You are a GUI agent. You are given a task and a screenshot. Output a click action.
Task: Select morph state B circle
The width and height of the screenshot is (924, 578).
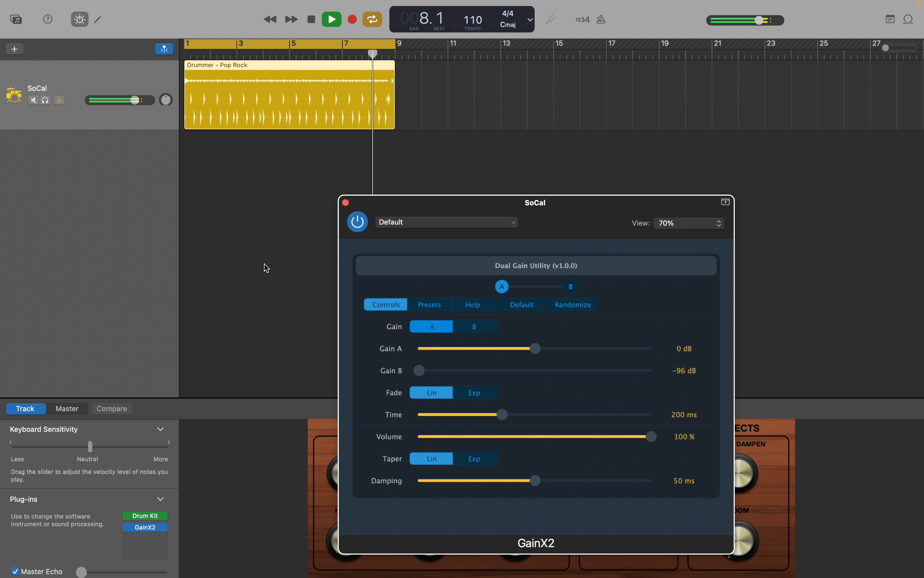coord(570,287)
